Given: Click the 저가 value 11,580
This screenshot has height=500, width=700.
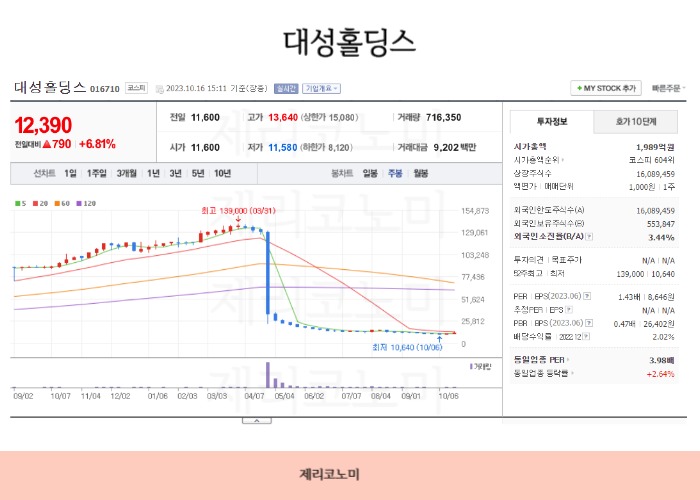Looking at the screenshot, I should coord(283,147).
